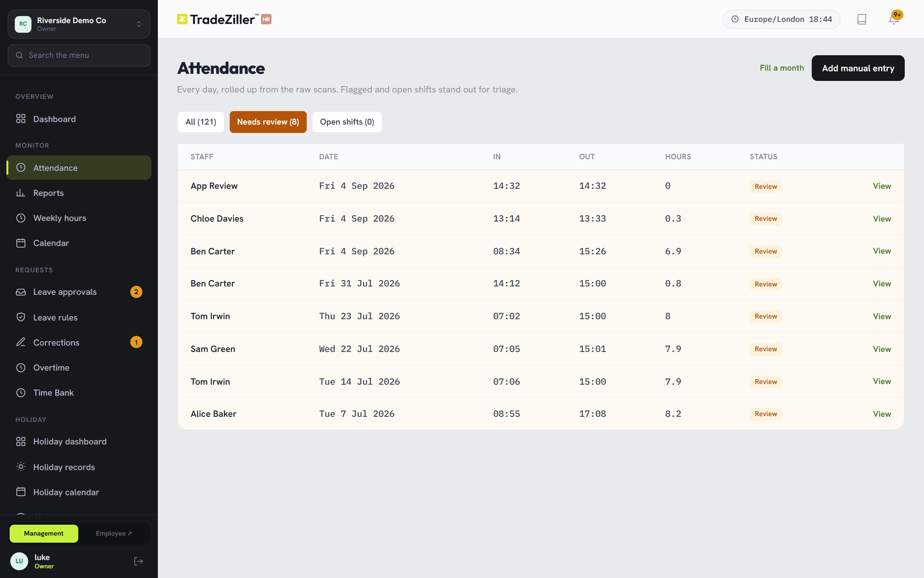Open Reports in the sidebar
This screenshot has height=578, width=924.
point(79,193)
